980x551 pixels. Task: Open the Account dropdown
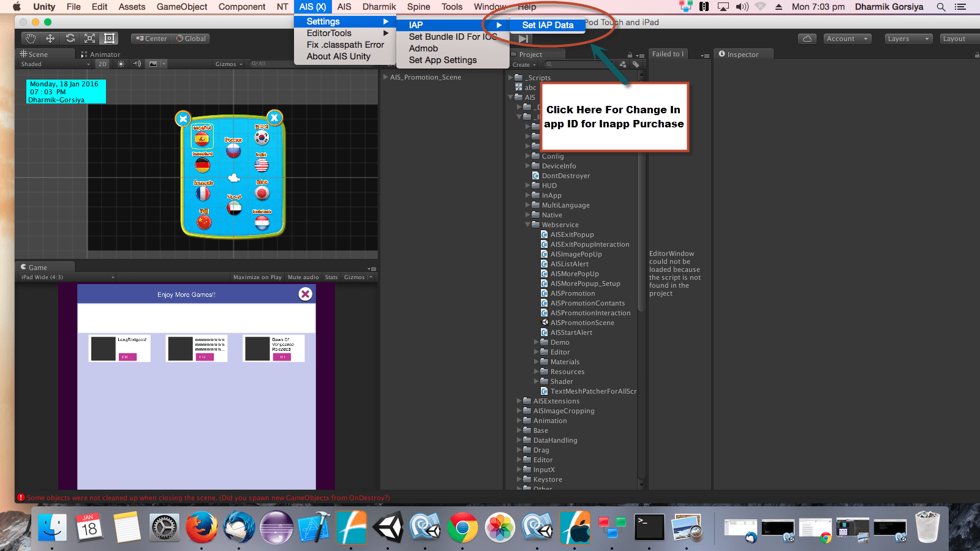click(x=848, y=39)
